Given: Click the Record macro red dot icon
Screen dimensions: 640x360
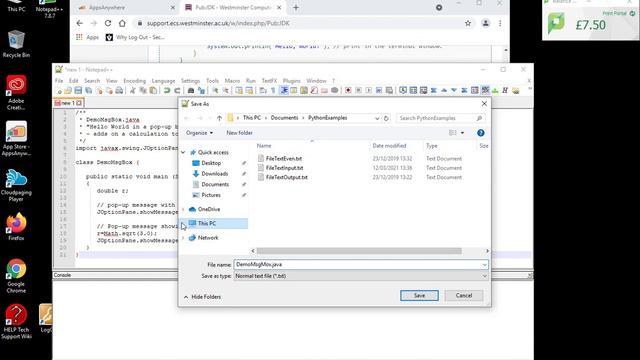Looking at the screenshot, I should (348, 91).
